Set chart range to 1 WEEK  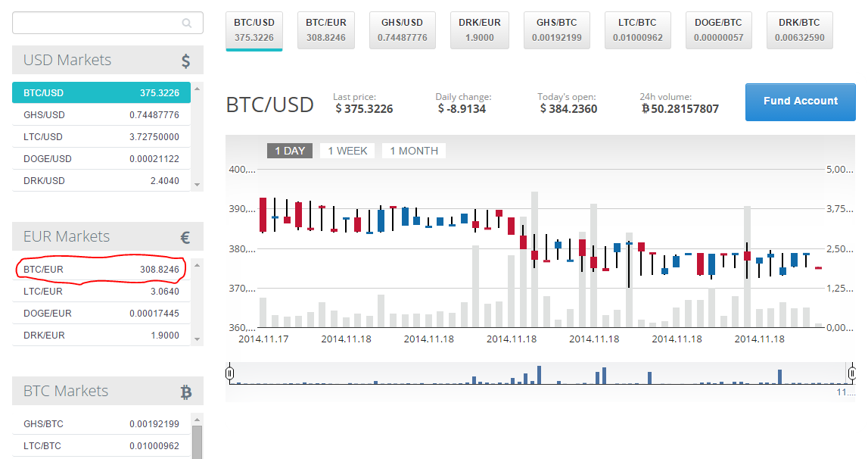pyautogui.click(x=347, y=151)
